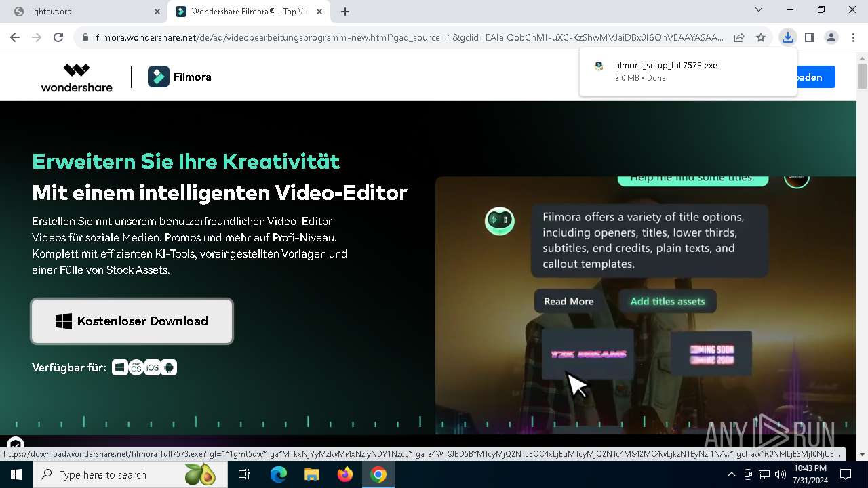Click the address bar URL
The image size is (868, 488).
pos(410,37)
